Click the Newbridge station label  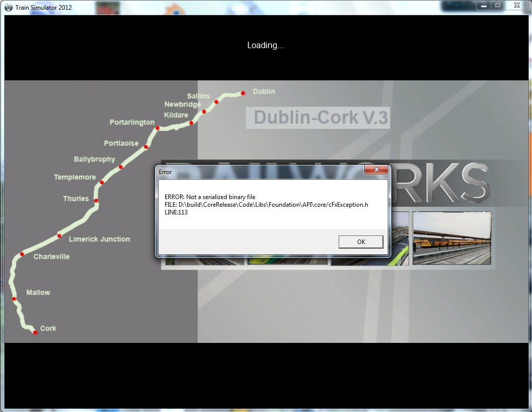pyautogui.click(x=183, y=104)
